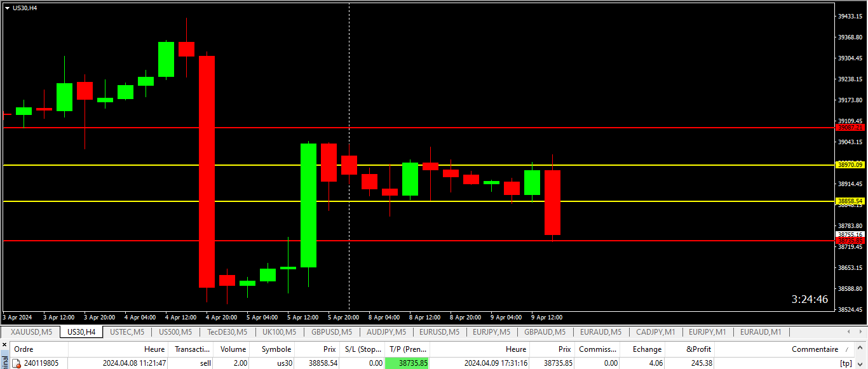Open the USTEC,M5 chart tab

pyautogui.click(x=127, y=332)
